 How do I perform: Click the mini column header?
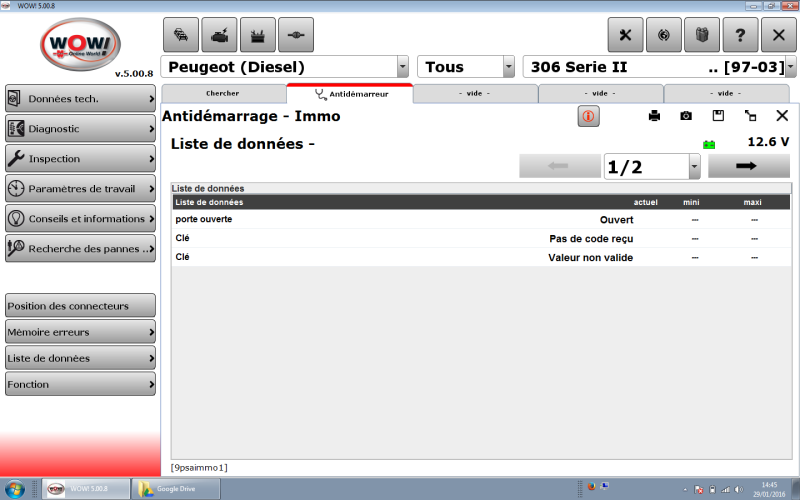click(691, 203)
